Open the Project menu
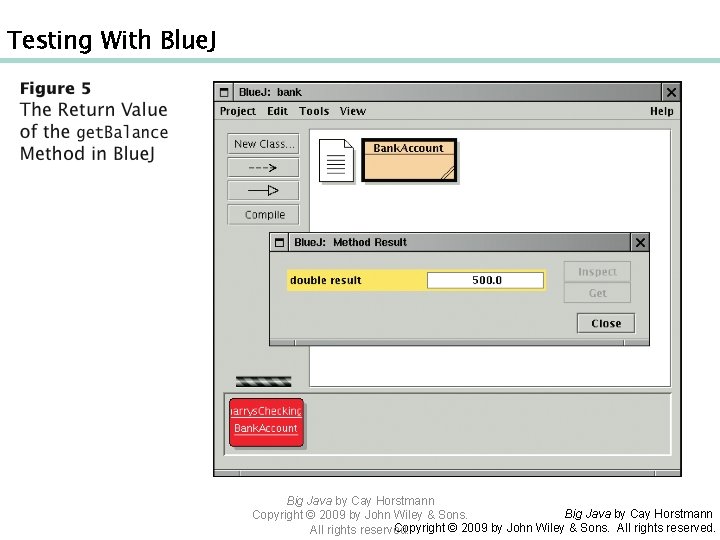This screenshot has width=720, height=540. [237, 111]
